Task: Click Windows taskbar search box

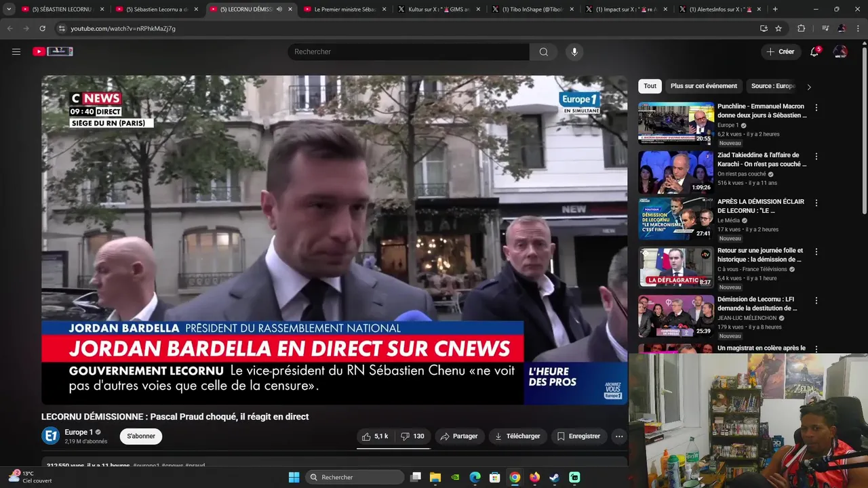Action: pos(353,477)
